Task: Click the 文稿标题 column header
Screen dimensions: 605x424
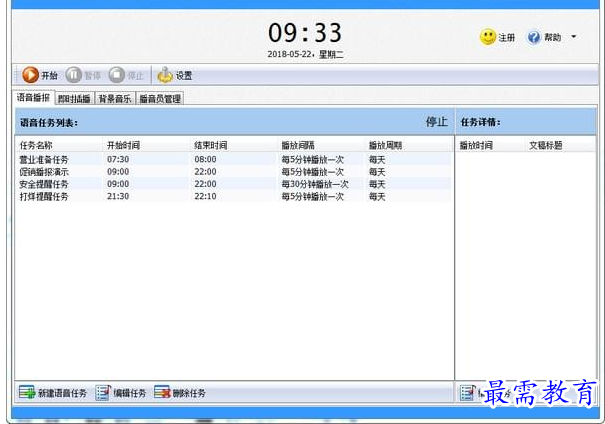Action: point(546,145)
